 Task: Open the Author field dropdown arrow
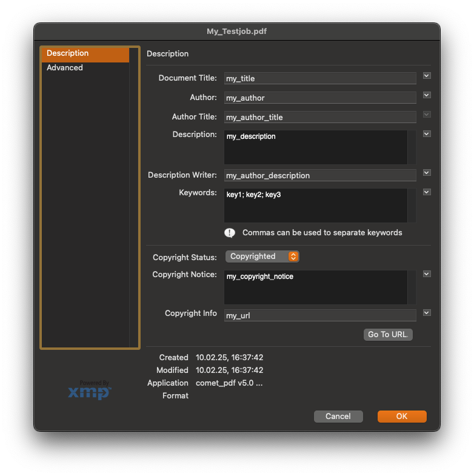coord(427,95)
